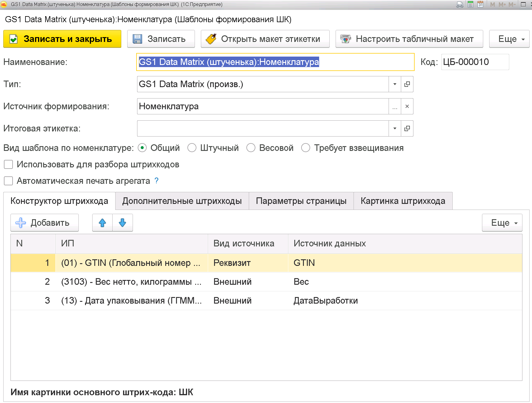
Task: Click the M memory button
Action: pos(492,4)
